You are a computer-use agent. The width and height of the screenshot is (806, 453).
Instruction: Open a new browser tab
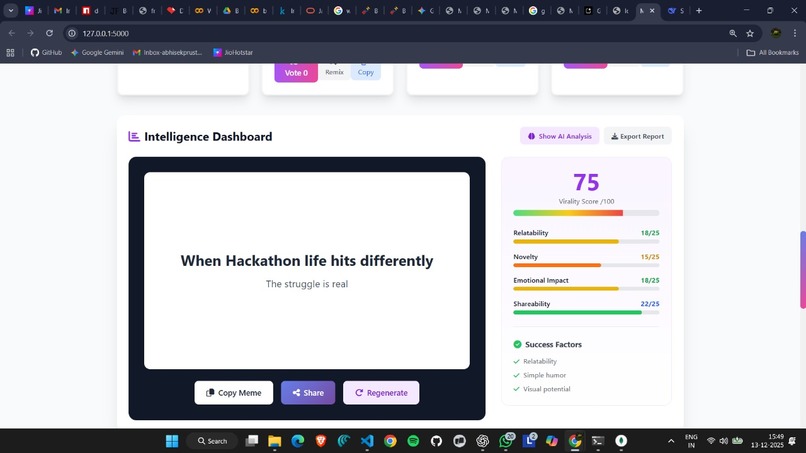699,10
